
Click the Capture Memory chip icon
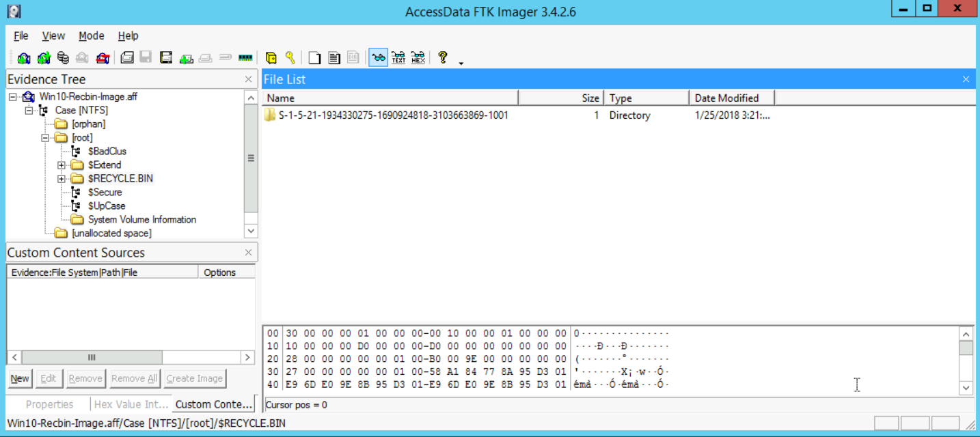point(245,58)
